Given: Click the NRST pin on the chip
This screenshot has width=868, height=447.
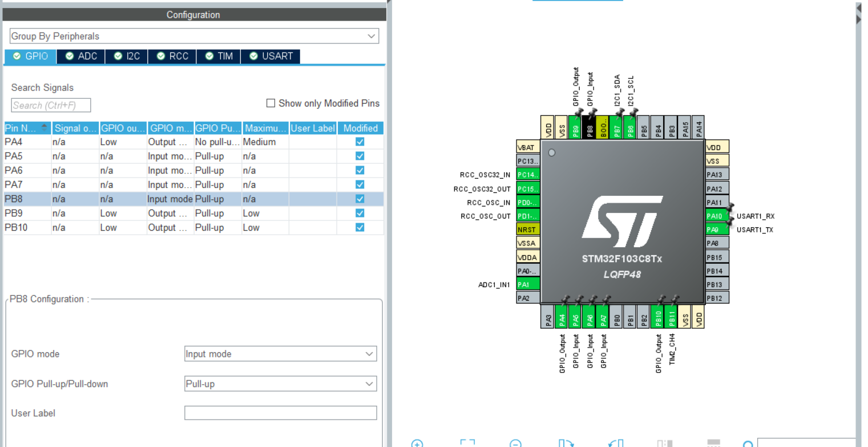Looking at the screenshot, I should [528, 229].
